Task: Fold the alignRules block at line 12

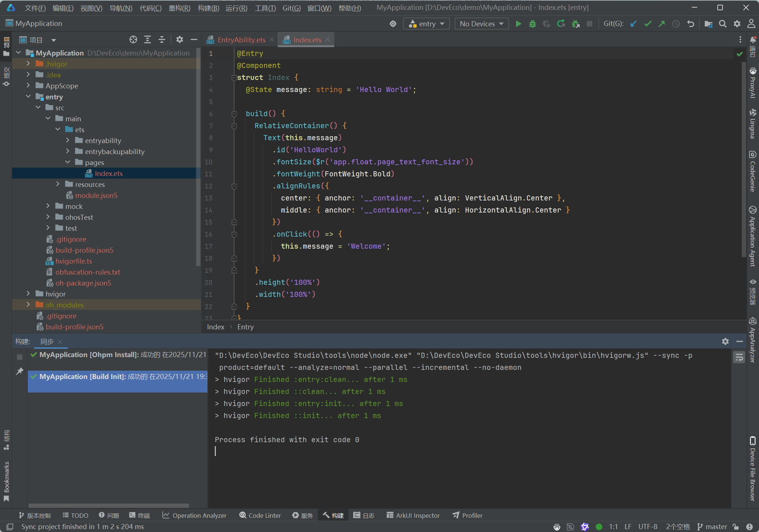Action: pos(234,186)
